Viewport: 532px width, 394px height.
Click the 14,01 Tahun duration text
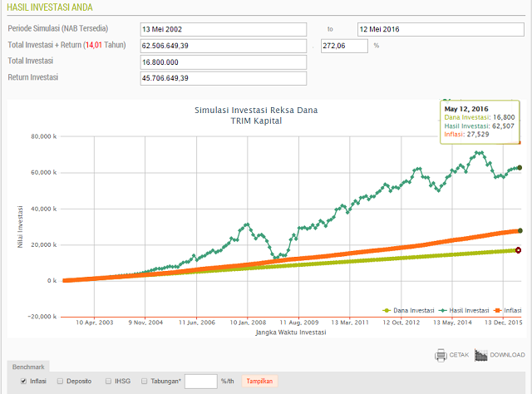click(x=106, y=45)
